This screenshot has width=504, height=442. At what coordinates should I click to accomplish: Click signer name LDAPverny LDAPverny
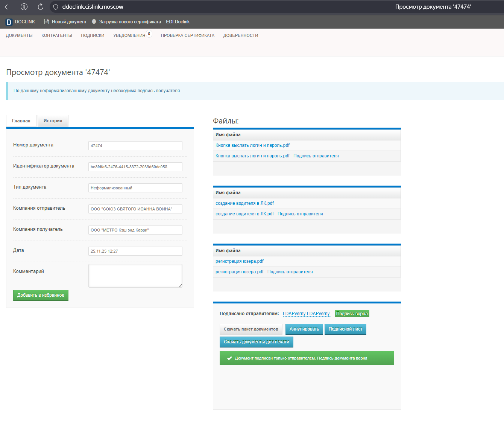[306, 314]
